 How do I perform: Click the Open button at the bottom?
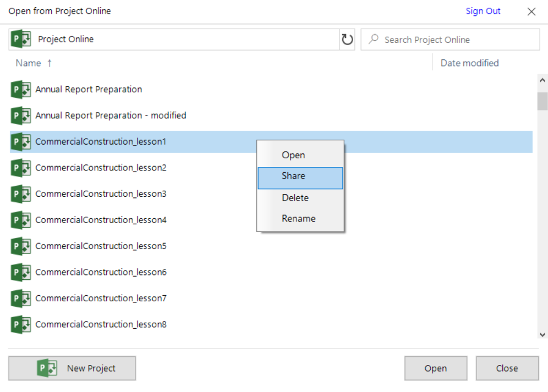click(435, 368)
